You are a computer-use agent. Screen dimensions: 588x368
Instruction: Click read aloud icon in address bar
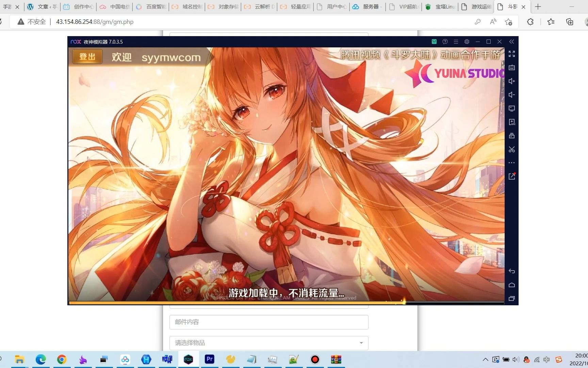(x=493, y=22)
